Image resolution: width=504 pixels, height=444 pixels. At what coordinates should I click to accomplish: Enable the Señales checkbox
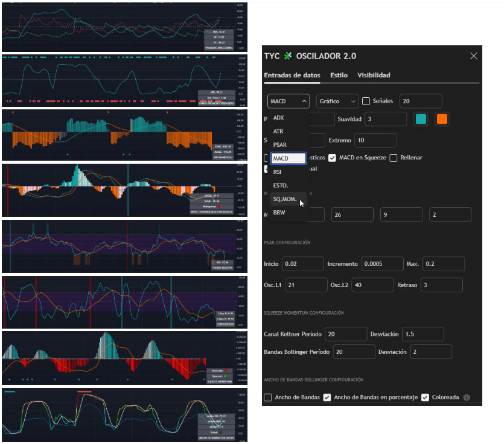point(366,101)
